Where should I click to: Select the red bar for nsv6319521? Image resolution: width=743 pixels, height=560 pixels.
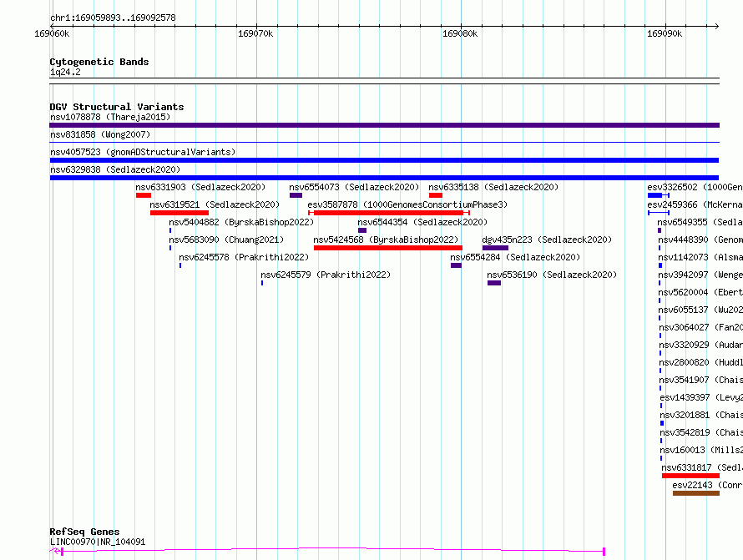179,213
